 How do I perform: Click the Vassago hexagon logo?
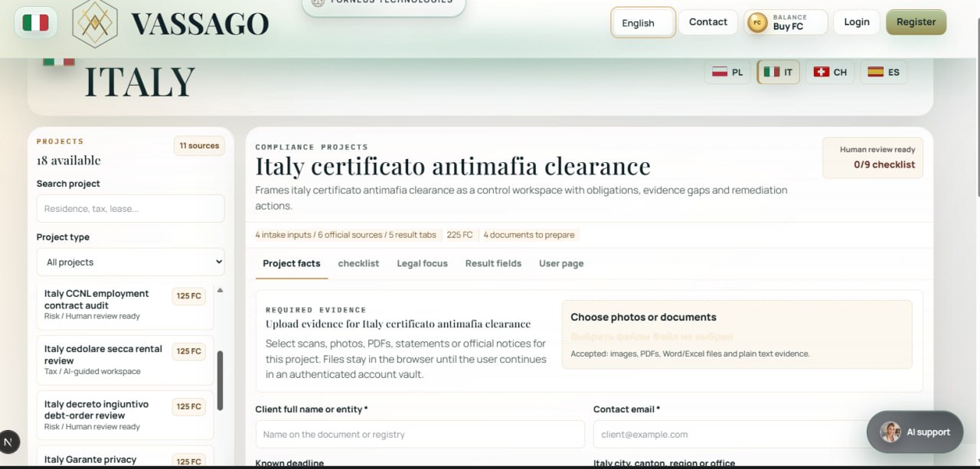click(95, 23)
